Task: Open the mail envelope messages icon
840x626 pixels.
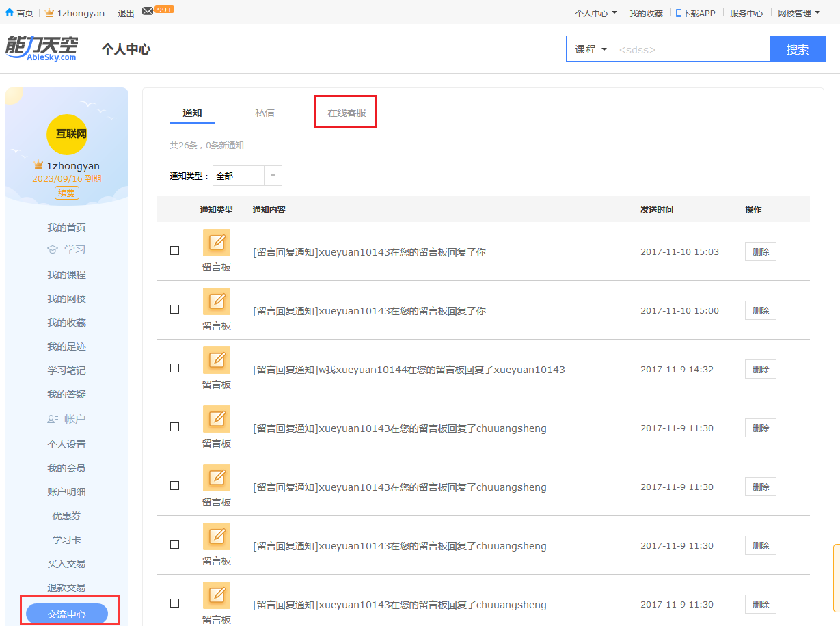Action: [148, 11]
